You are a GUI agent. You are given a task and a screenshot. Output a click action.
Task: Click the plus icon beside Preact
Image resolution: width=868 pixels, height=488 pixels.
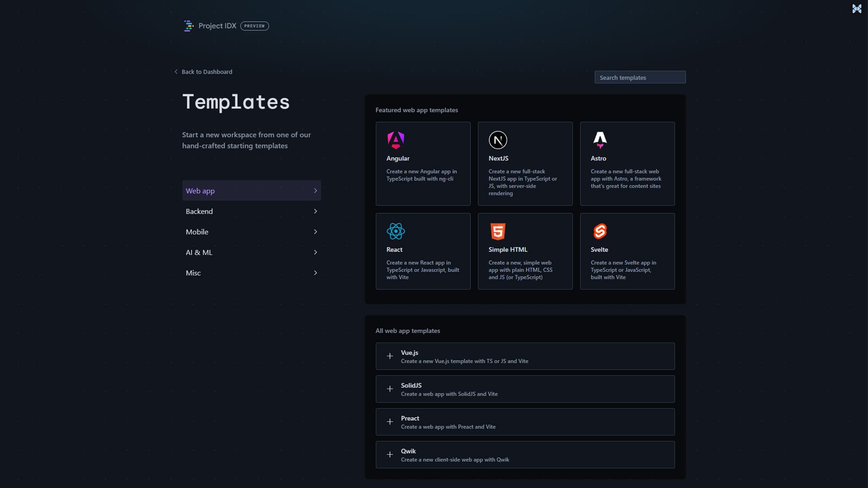(390, 422)
